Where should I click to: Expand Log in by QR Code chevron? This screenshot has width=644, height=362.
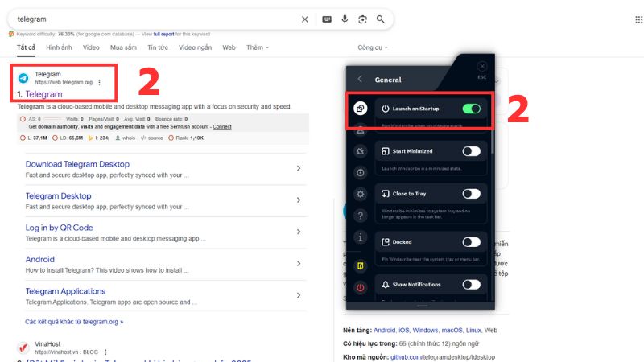point(299,232)
